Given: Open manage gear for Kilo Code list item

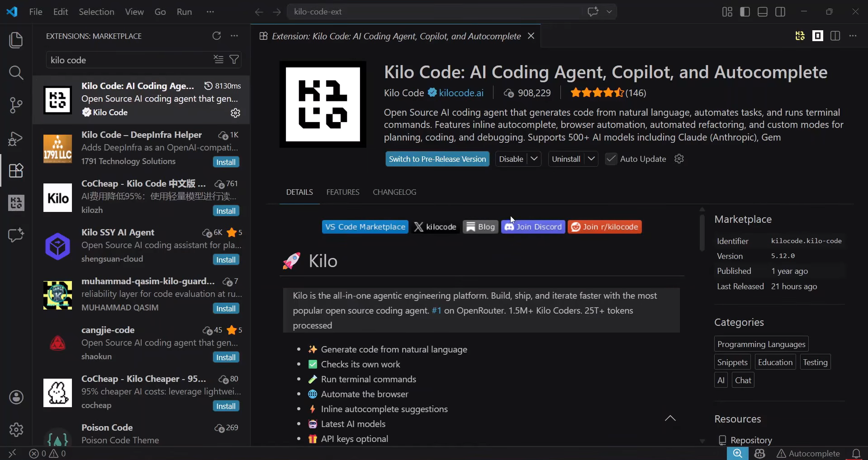Looking at the screenshot, I should (235, 113).
